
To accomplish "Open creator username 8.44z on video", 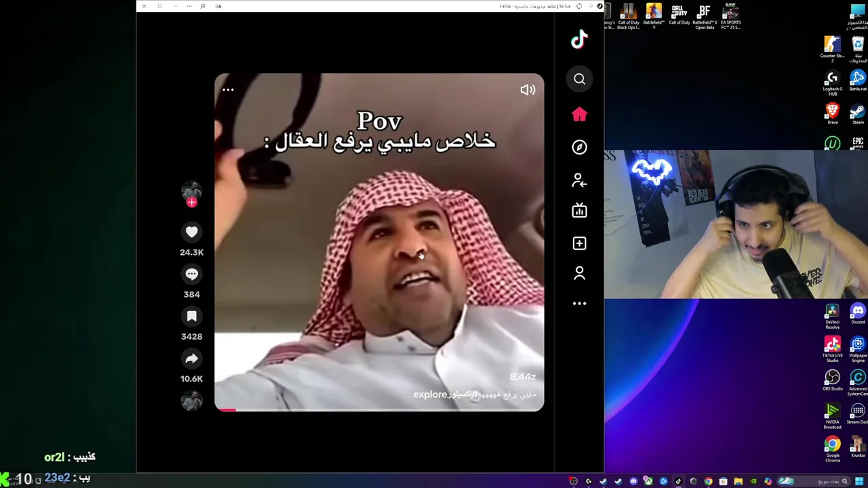I will [x=523, y=377].
